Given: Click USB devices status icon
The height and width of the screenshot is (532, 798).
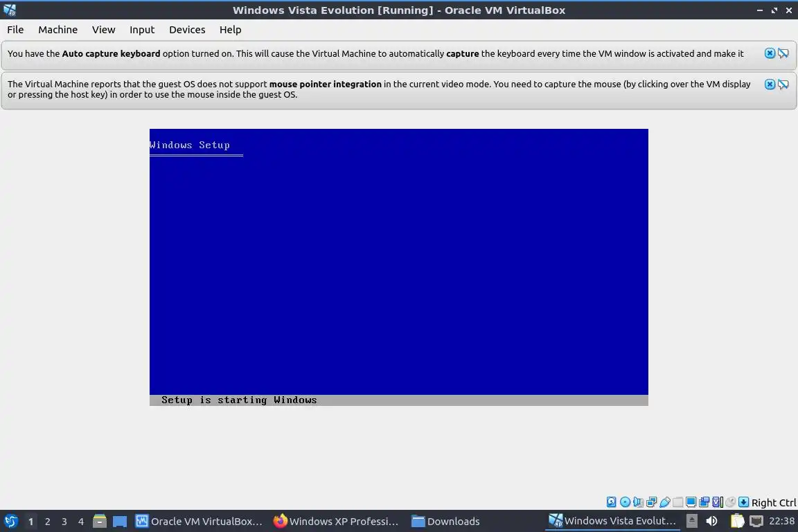Looking at the screenshot, I should coord(665,502).
